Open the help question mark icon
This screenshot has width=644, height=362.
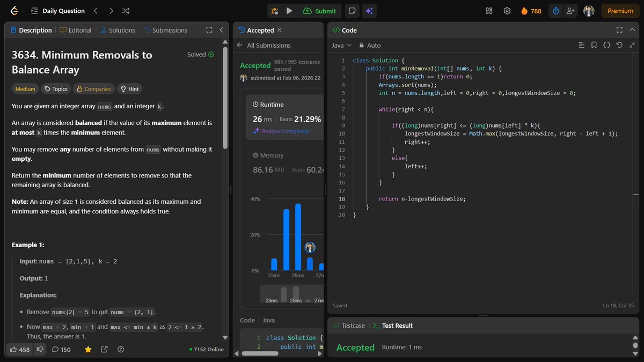[121, 349]
